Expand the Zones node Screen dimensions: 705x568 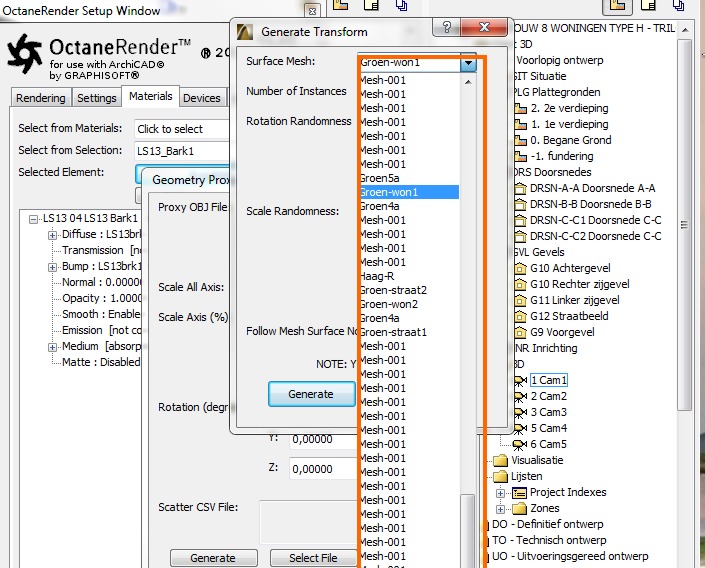500,509
